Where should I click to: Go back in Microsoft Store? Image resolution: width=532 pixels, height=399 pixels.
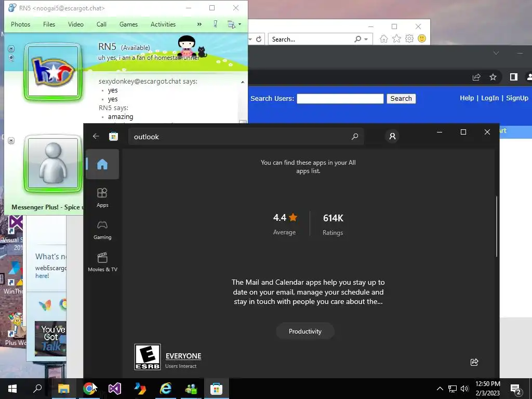pos(96,137)
